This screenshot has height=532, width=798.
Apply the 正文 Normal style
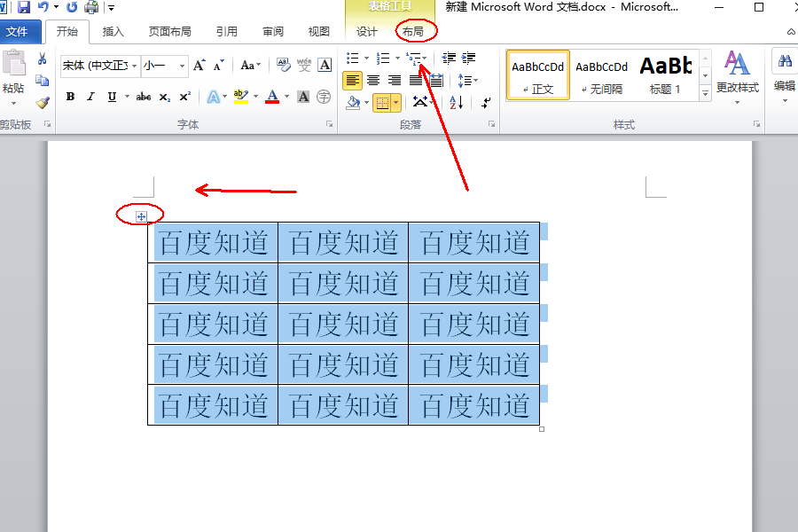[x=538, y=74]
